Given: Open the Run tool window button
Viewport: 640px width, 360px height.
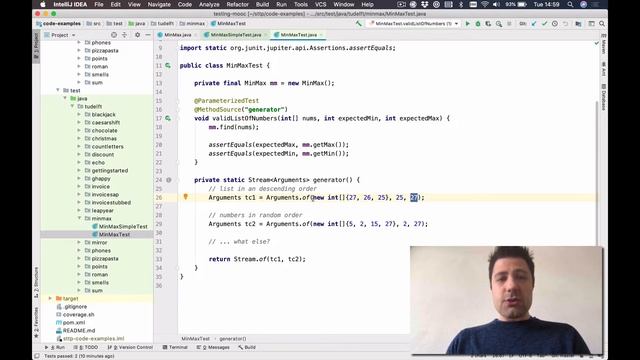Looking at the screenshot, I should (x=55, y=347).
